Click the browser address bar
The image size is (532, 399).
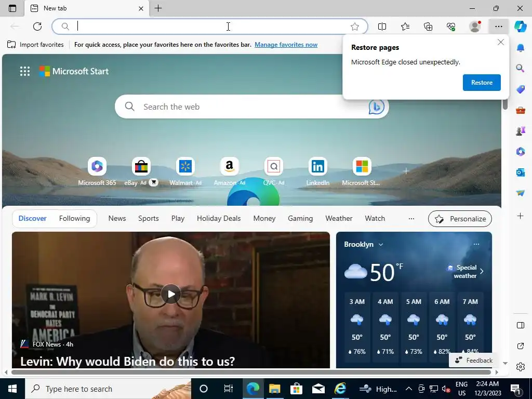click(210, 26)
